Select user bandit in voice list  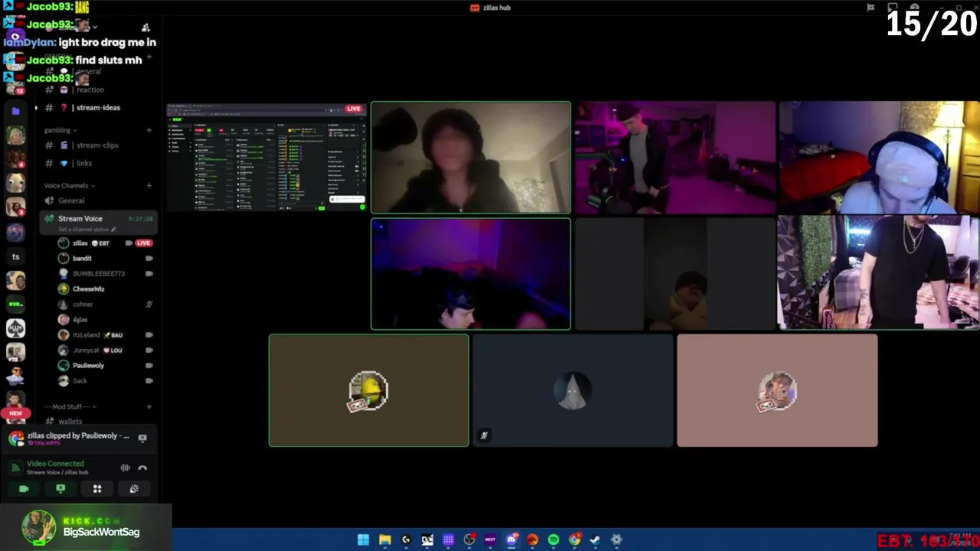(82, 258)
